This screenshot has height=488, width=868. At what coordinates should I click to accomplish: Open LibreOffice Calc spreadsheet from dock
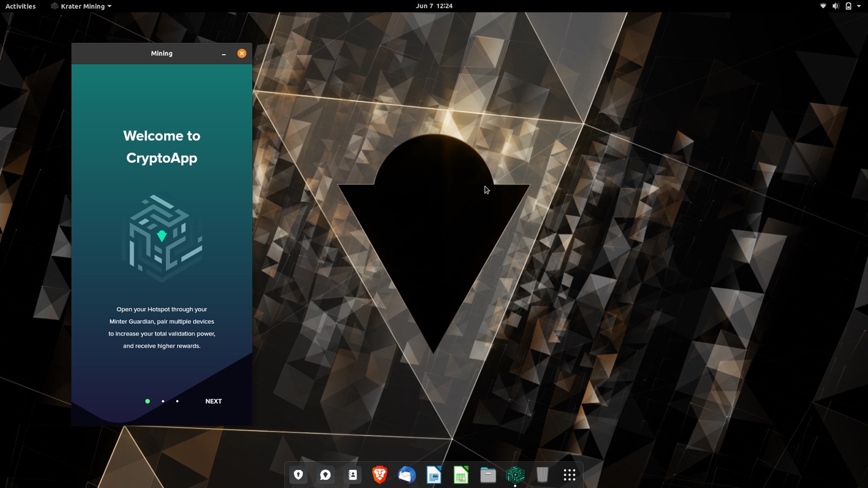pos(461,475)
